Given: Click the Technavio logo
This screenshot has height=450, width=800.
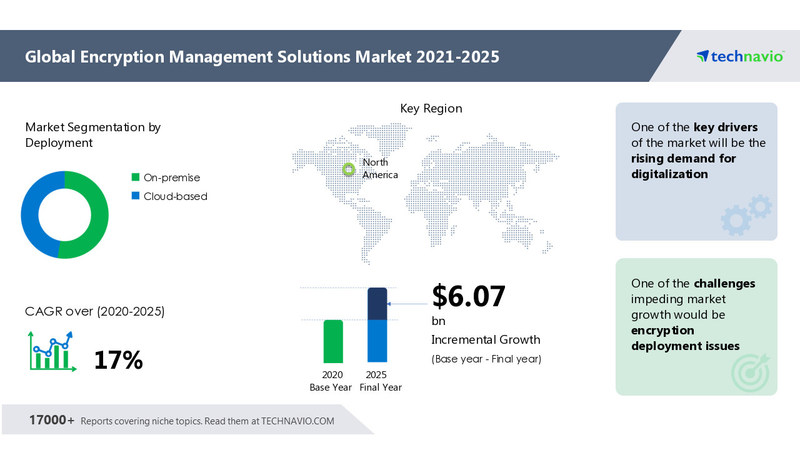Looking at the screenshot, I should point(738,57).
